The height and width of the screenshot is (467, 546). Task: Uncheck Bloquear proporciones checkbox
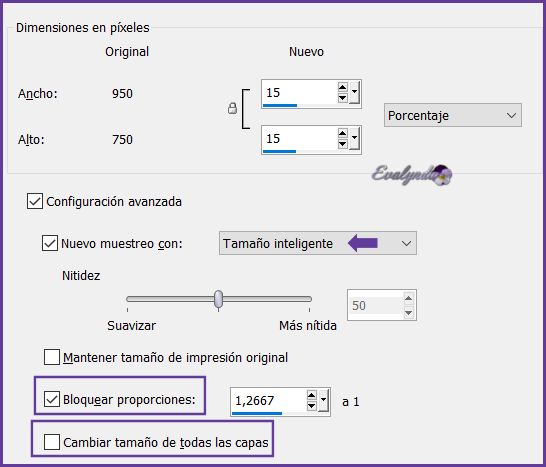pyautogui.click(x=52, y=399)
